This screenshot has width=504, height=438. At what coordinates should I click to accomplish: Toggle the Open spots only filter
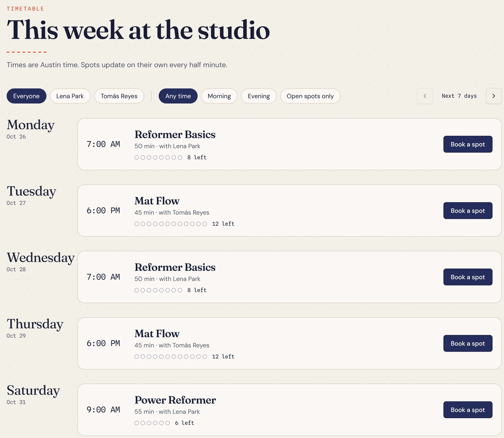[x=310, y=96]
